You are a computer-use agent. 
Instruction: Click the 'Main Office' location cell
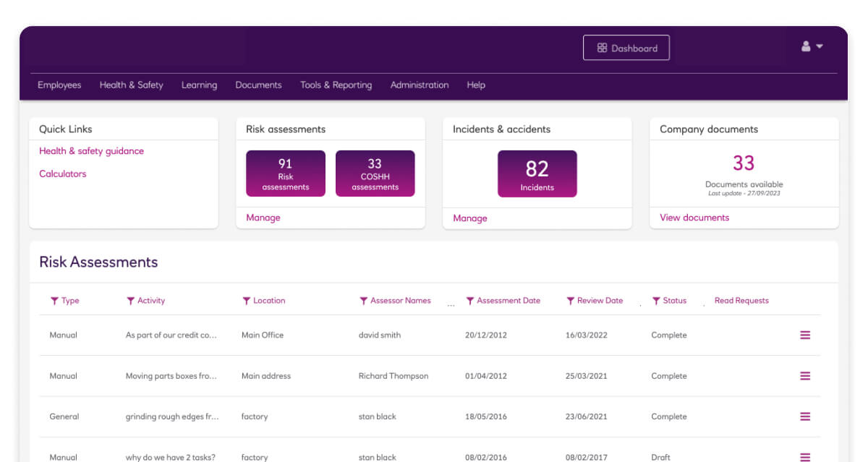click(263, 335)
